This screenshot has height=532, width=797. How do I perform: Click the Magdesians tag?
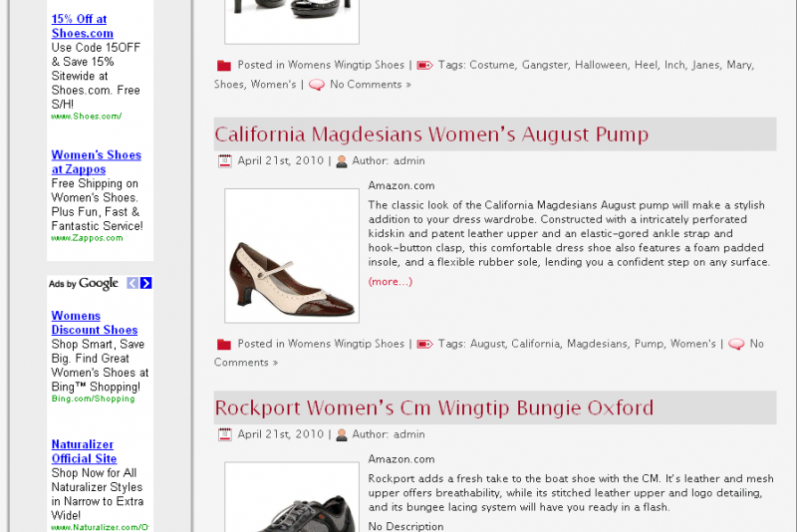click(597, 344)
